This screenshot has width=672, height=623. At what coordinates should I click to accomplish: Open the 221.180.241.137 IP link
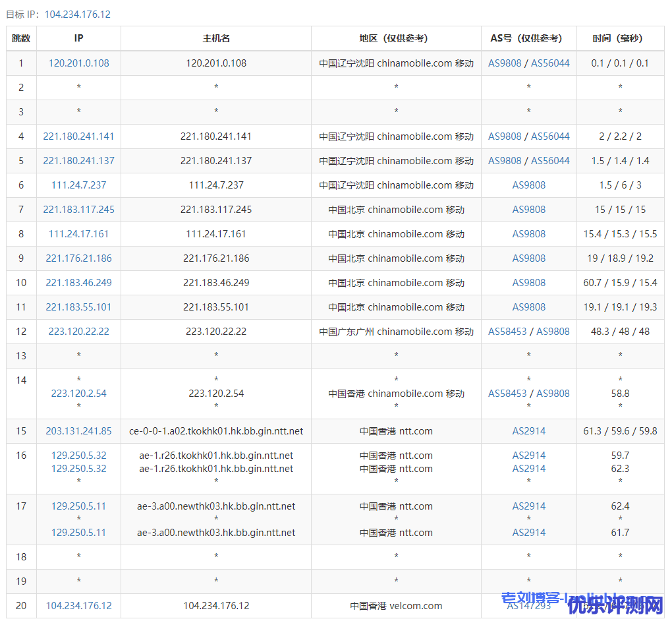pos(79,161)
